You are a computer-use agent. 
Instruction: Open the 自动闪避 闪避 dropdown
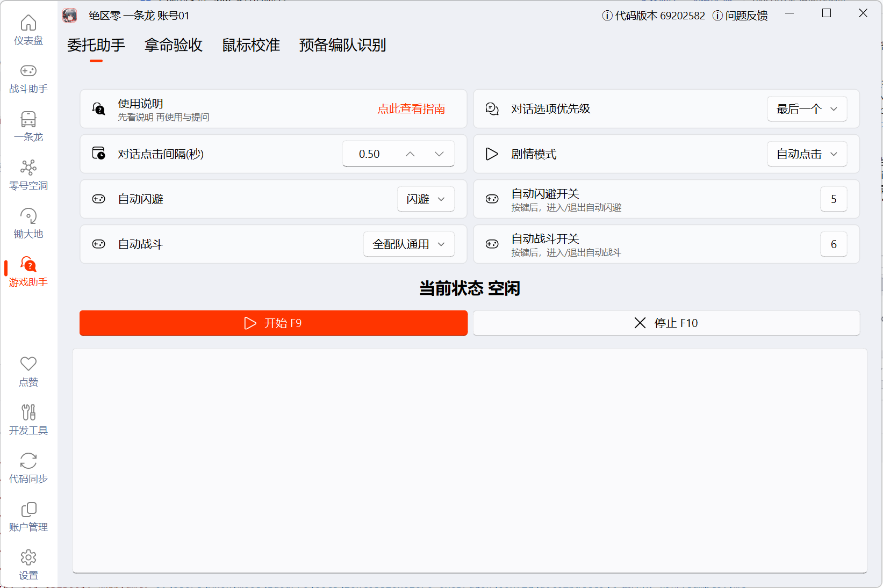click(x=426, y=199)
